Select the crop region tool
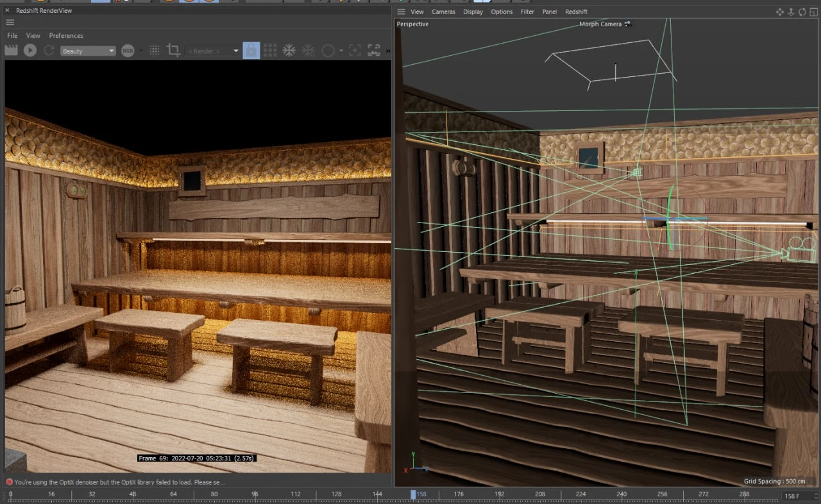Screen dimensions: 821x504 [x=173, y=50]
